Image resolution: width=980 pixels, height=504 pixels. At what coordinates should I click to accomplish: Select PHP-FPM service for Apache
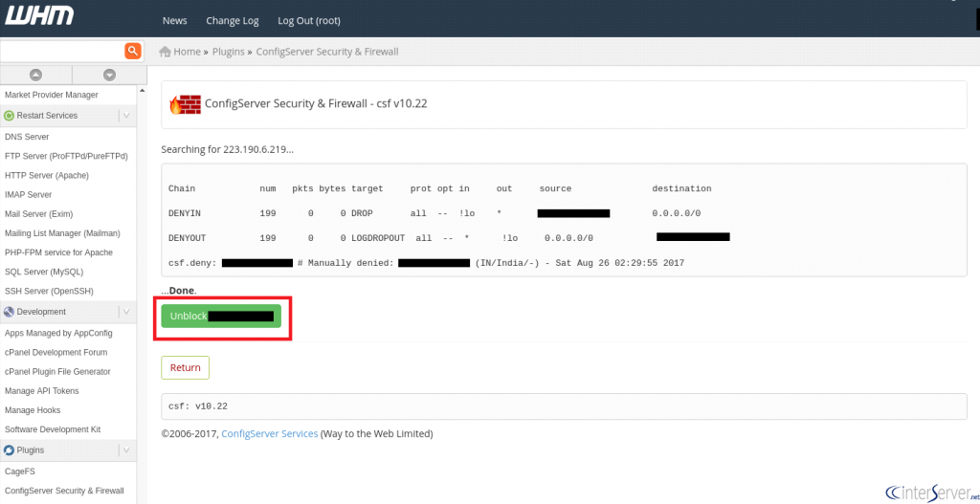pyautogui.click(x=58, y=252)
